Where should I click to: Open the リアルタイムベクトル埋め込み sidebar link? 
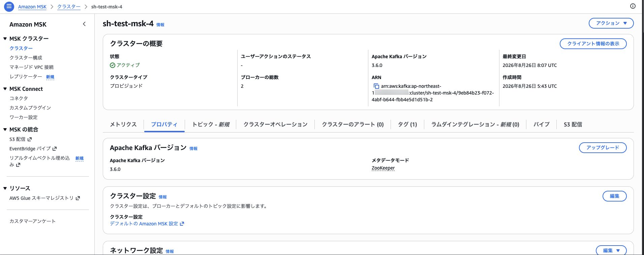(x=39, y=161)
